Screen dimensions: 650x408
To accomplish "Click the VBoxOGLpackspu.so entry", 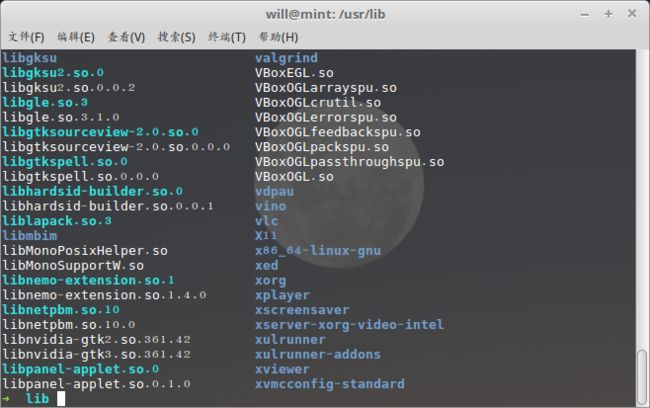I will pyautogui.click(x=322, y=147).
